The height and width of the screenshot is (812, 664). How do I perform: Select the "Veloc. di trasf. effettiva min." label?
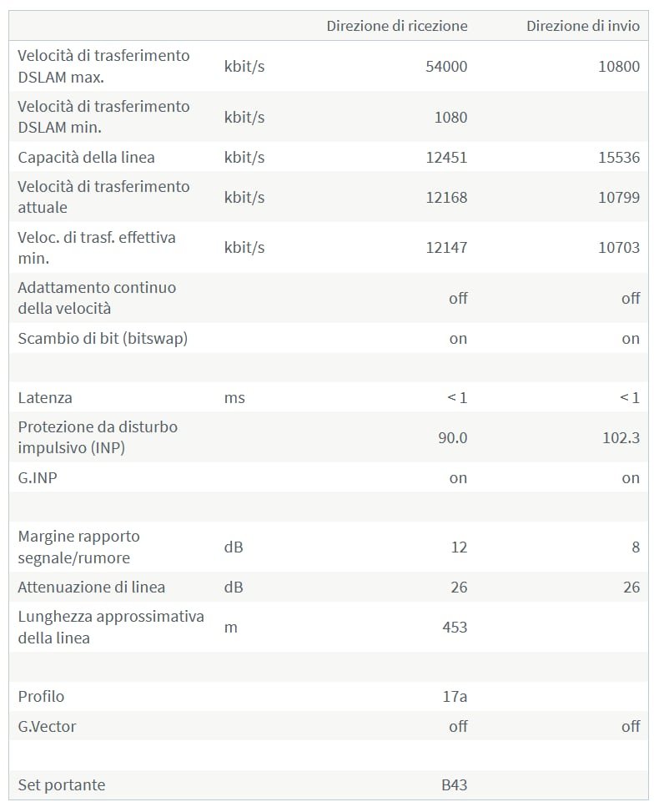tap(97, 247)
